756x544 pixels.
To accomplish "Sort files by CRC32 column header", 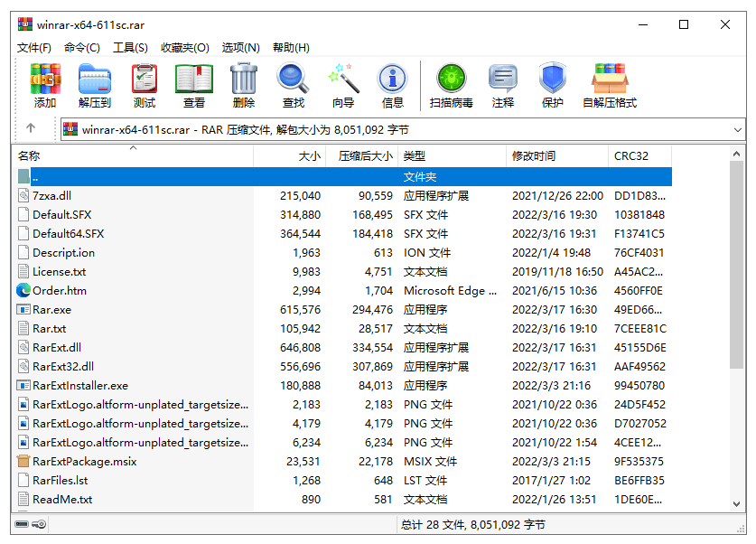I will point(639,155).
